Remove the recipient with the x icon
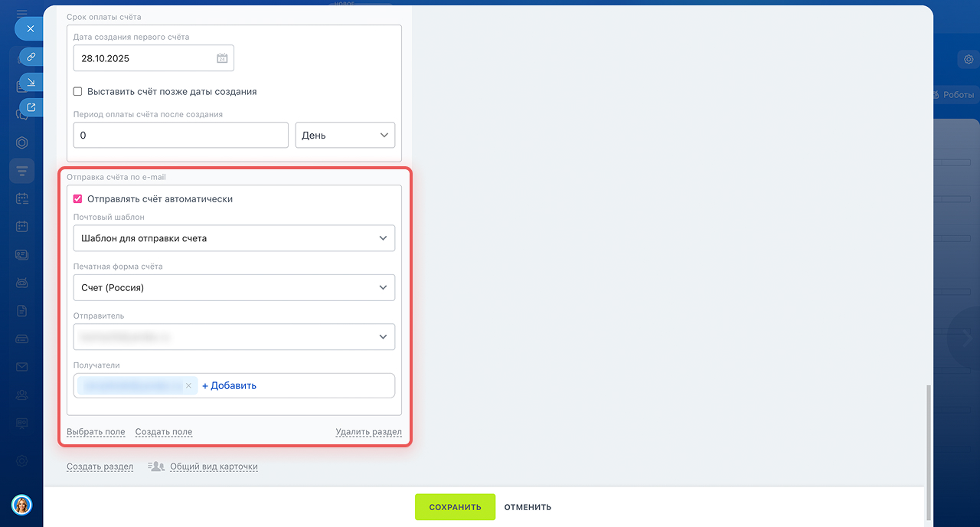The width and height of the screenshot is (980, 527). click(188, 386)
